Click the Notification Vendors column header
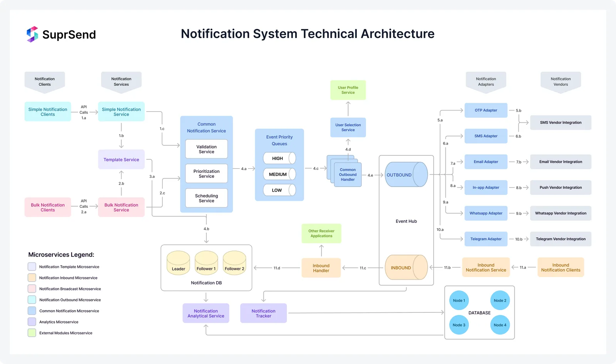Screen dimensions: 616x364 [x=561, y=82]
